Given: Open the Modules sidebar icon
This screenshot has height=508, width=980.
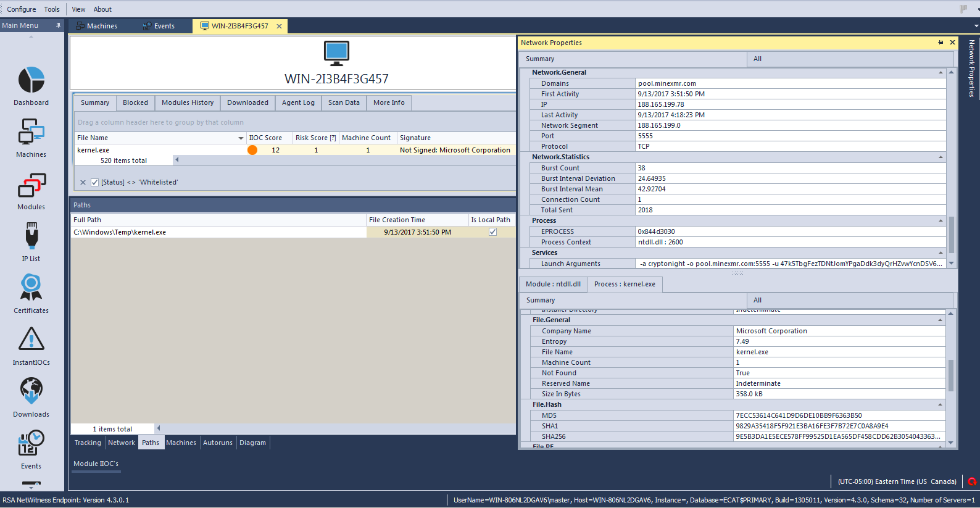Looking at the screenshot, I should pyautogui.click(x=31, y=185).
